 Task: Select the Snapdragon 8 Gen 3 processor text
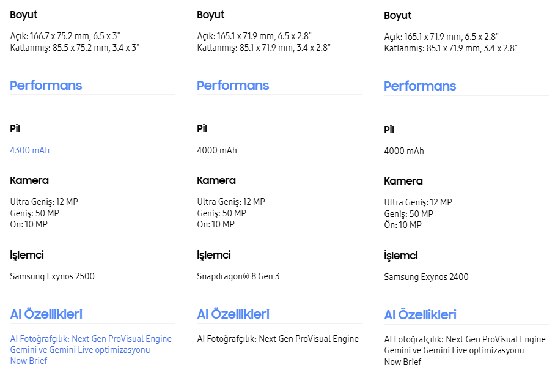(238, 276)
